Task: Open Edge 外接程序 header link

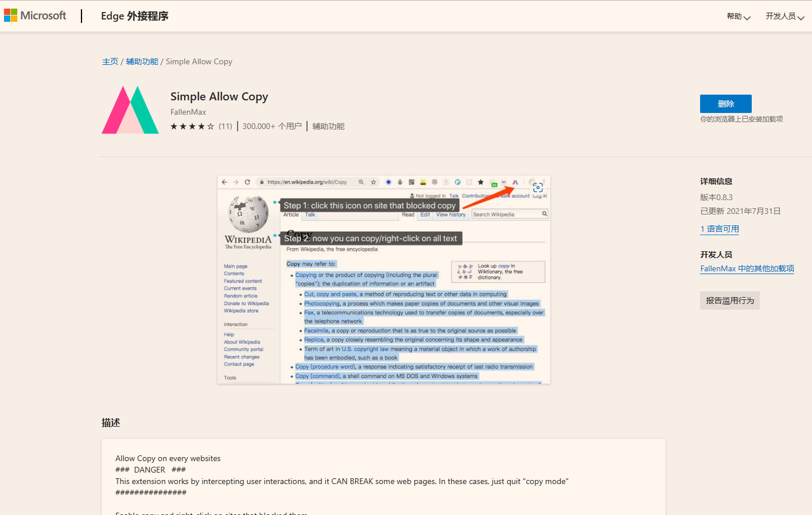Action: click(x=135, y=16)
